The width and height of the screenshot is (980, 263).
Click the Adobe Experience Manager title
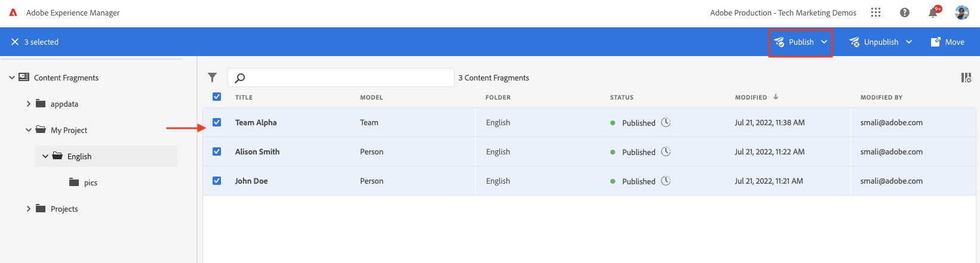click(x=73, y=13)
